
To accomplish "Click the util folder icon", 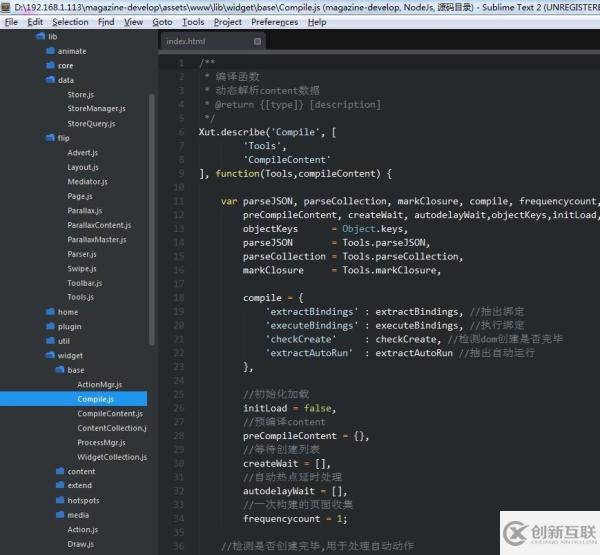I will tap(51, 341).
